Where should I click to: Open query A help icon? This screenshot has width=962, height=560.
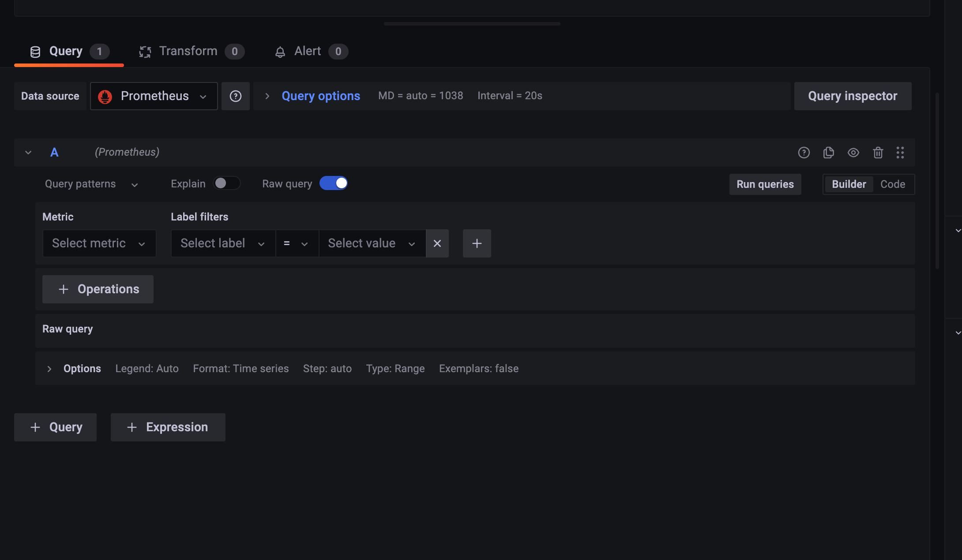point(804,153)
